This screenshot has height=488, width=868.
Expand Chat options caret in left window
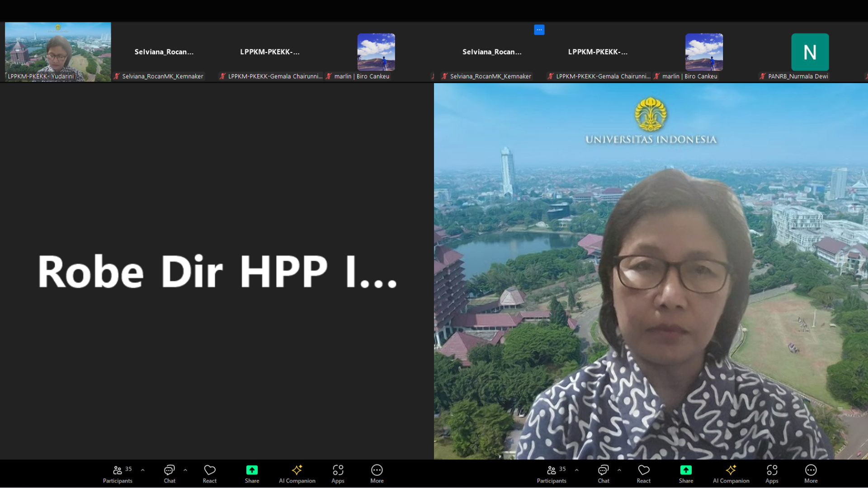point(185,470)
